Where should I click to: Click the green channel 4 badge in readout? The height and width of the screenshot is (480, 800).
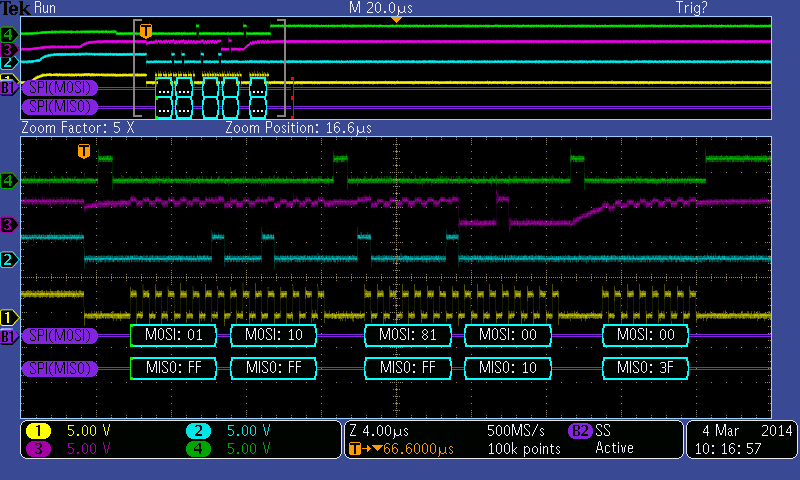coord(198,449)
